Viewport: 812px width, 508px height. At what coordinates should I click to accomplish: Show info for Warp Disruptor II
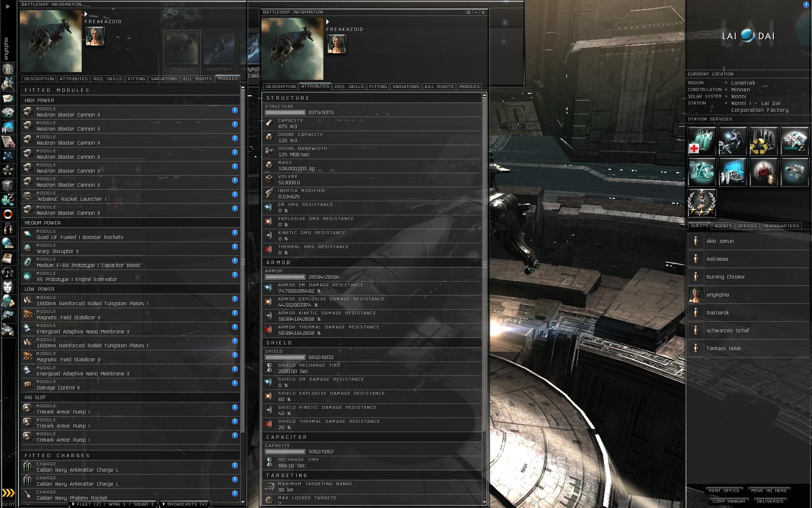coord(235,247)
